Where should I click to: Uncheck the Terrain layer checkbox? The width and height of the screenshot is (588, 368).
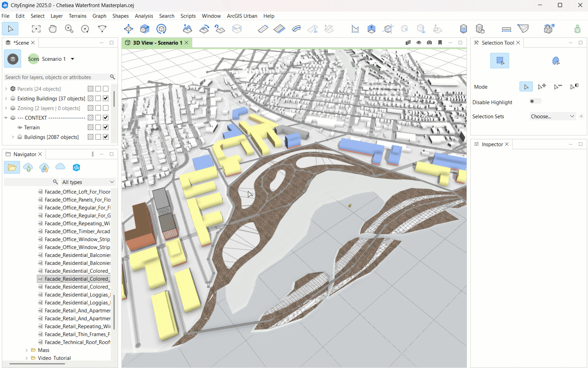[106, 127]
